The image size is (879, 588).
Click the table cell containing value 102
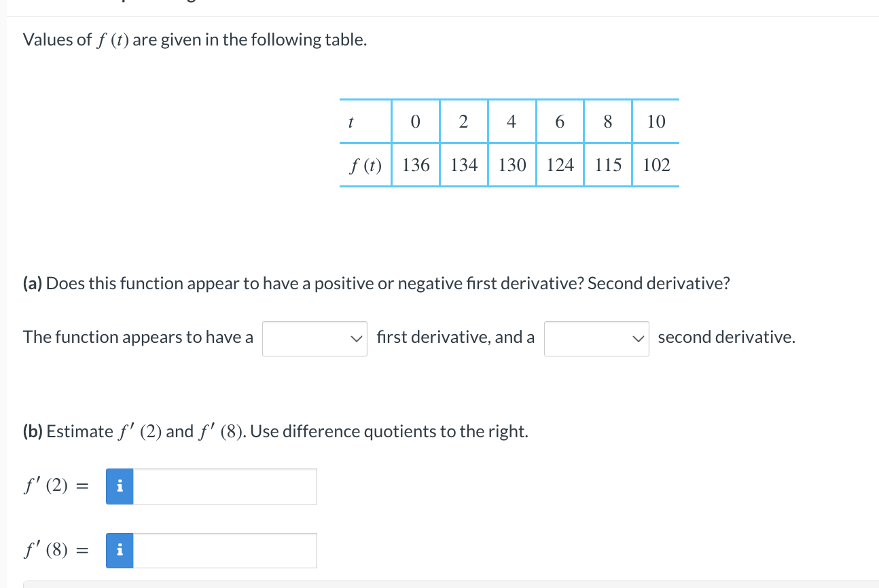[655, 164]
